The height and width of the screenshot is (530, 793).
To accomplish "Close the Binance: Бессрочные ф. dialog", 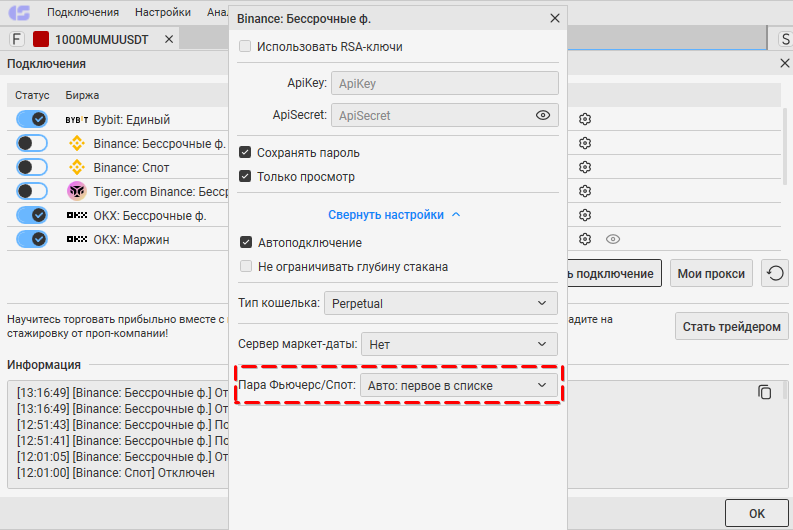I will pos(555,18).
